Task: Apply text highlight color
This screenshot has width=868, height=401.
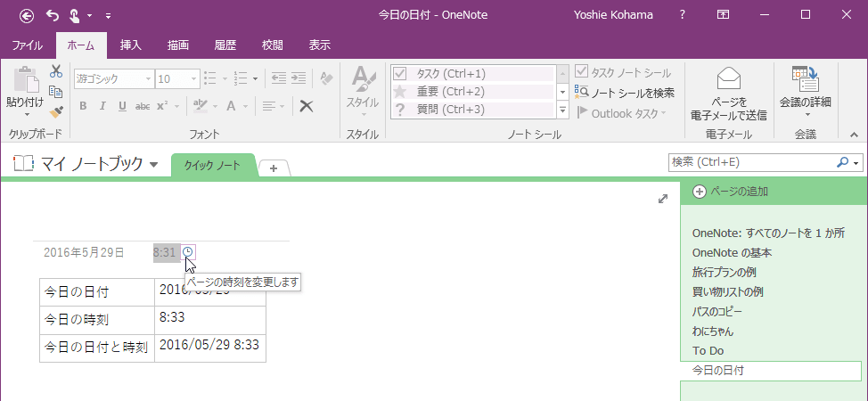Action: (x=201, y=106)
